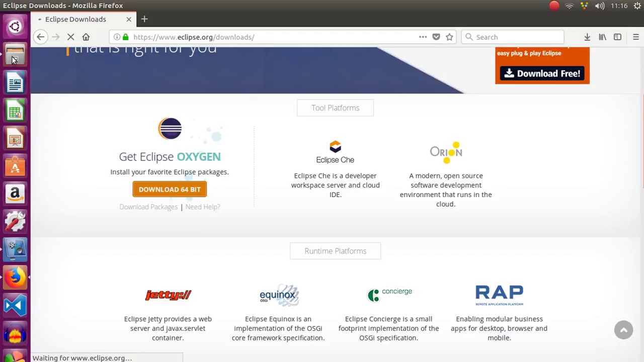
Task: Toggle Firefox sidebar icon
Action: 617,37
